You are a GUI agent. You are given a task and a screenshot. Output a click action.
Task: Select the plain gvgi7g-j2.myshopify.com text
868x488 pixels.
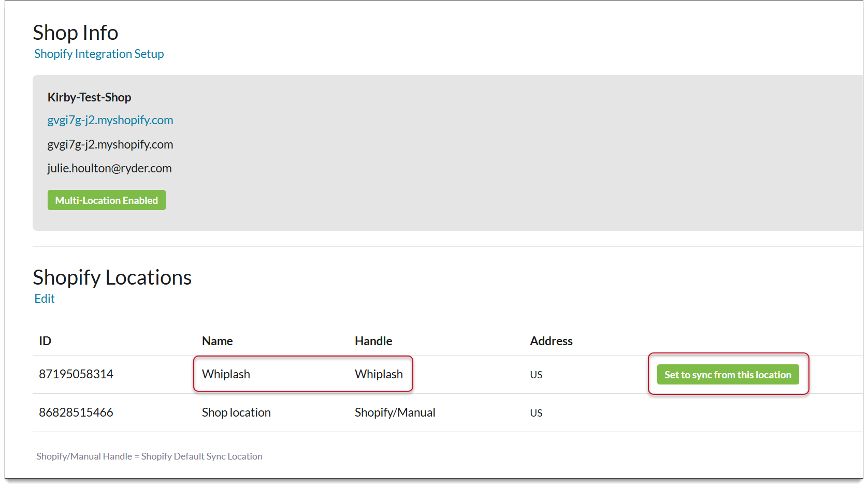coord(110,144)
